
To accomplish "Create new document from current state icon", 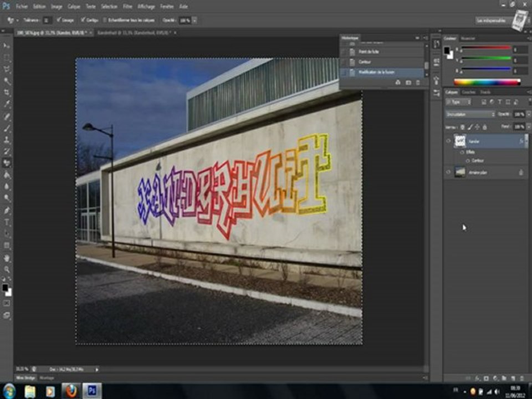I will tap(398, 83).
